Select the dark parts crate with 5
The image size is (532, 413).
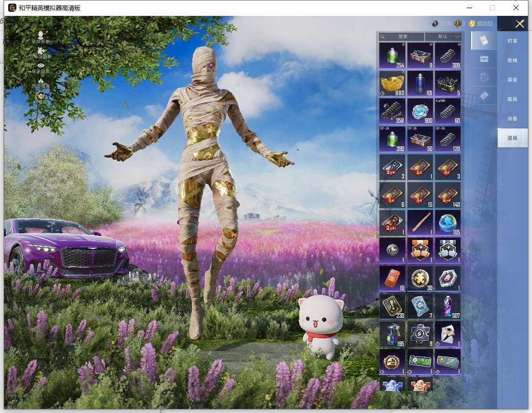tap(448, 83)
